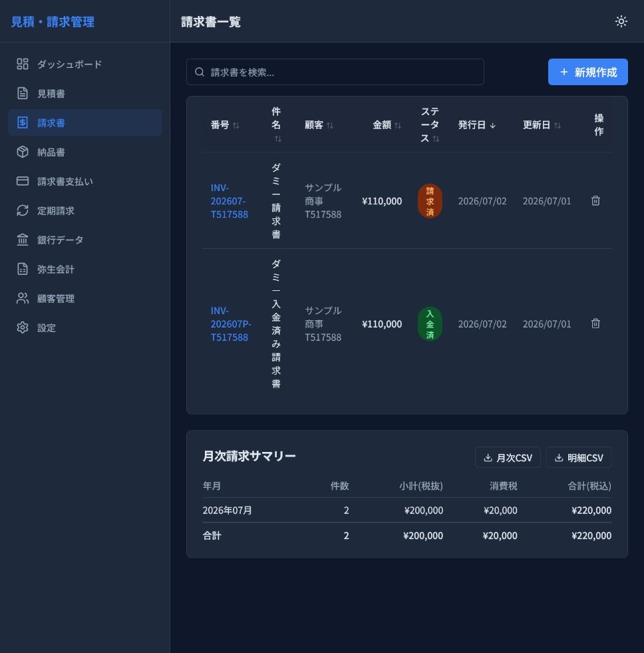Click the 入金済 green status badge
Viewport: 644px width, 653px height.
click(430, 324)
